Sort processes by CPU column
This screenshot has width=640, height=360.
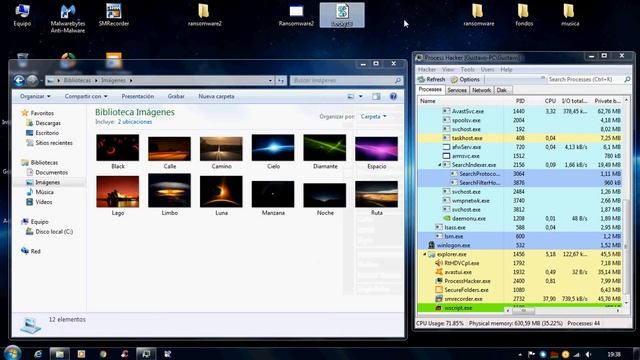[x=550, y=101]
